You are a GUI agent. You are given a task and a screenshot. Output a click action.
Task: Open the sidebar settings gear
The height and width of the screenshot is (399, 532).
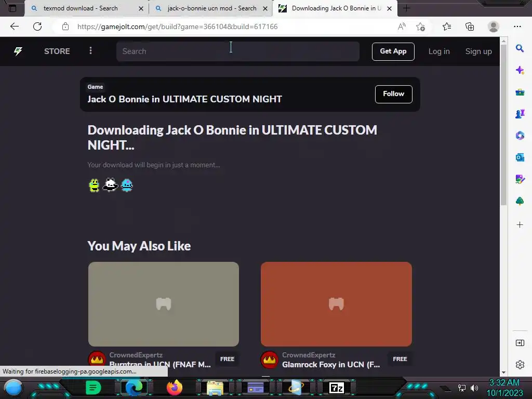coord(520,365)
